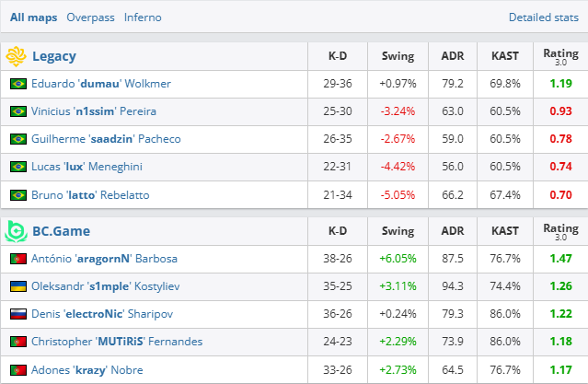
Task: Click Legacy's K-D column header
Action: (338, 56)
